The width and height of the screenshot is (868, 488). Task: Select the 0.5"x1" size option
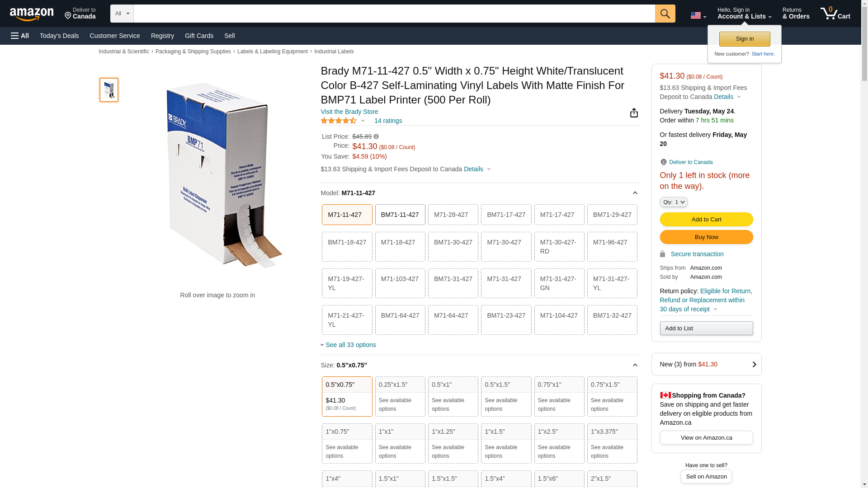[x=453, y=396]
